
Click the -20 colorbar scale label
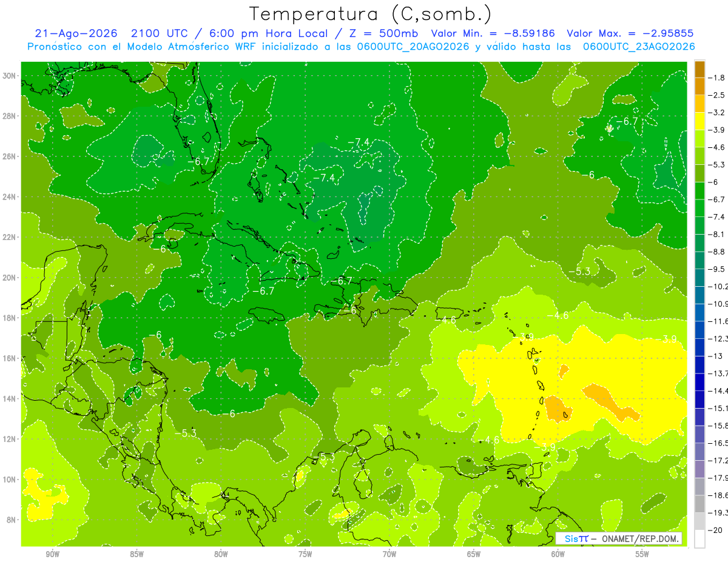(x=716, y=530)
